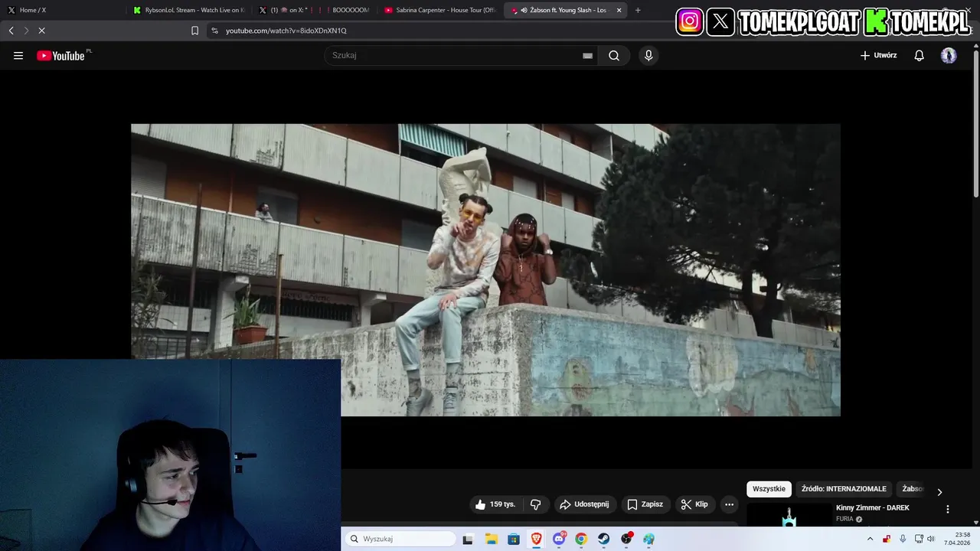Open File Explorer from taskbar
This screenshot has width=980, height=551.
491,539
